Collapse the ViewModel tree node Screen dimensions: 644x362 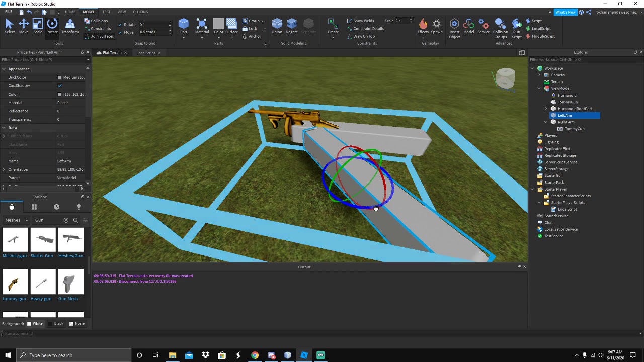pyautogui.click(x=539, y=88)
